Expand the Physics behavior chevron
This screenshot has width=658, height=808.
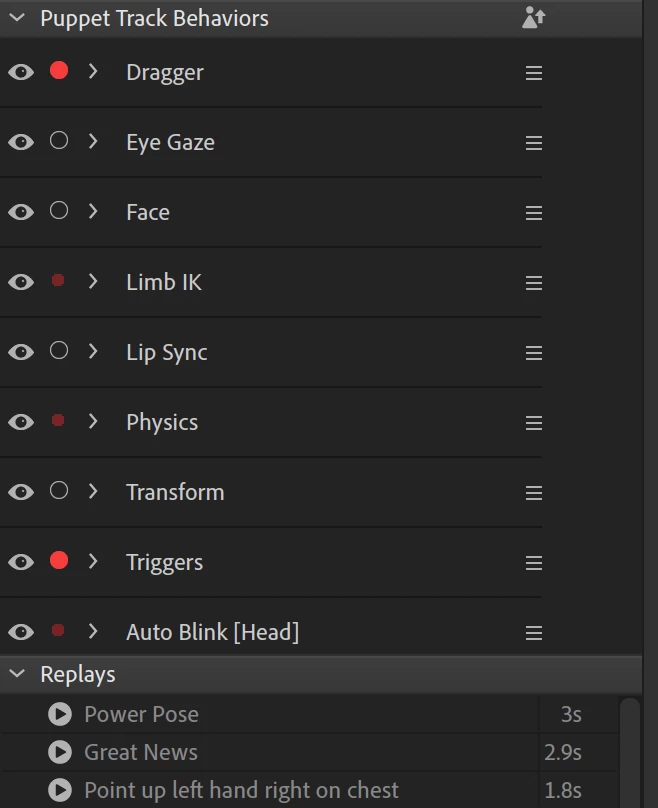pos(93,422)
